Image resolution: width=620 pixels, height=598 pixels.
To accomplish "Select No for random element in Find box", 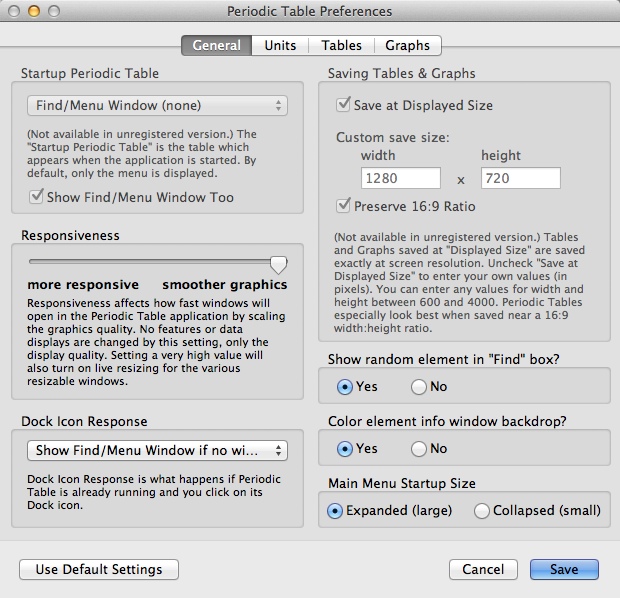I will 419,387.
